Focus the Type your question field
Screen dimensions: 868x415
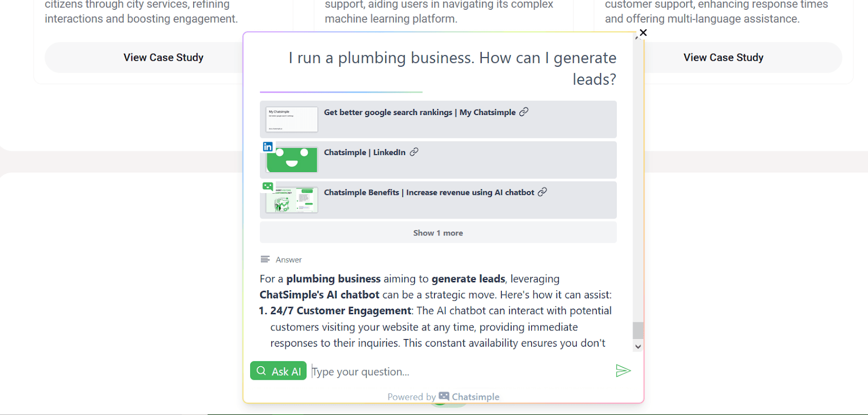pos(456,372)
